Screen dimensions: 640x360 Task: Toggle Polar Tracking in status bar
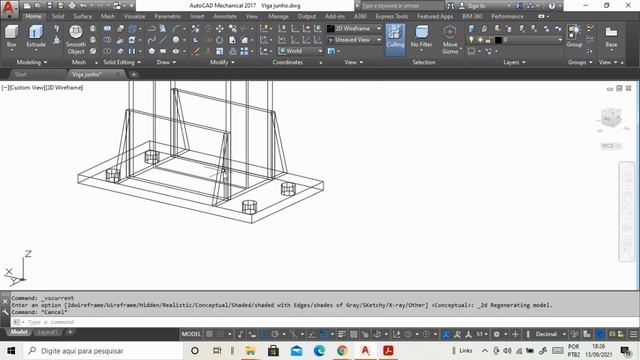point(275,334)
